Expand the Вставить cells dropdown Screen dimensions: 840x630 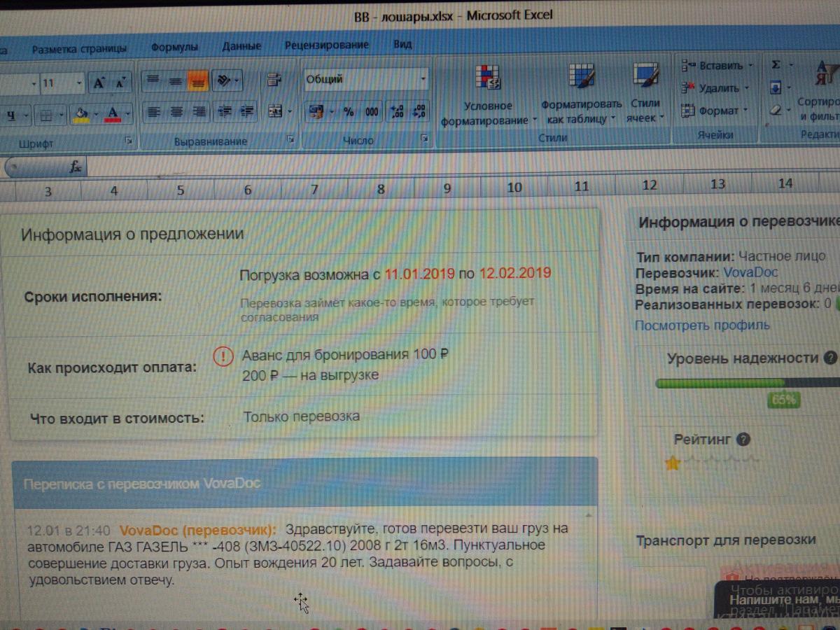750,65
